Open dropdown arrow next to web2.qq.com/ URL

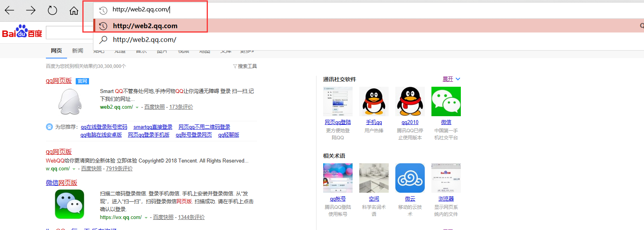(137, 108)
